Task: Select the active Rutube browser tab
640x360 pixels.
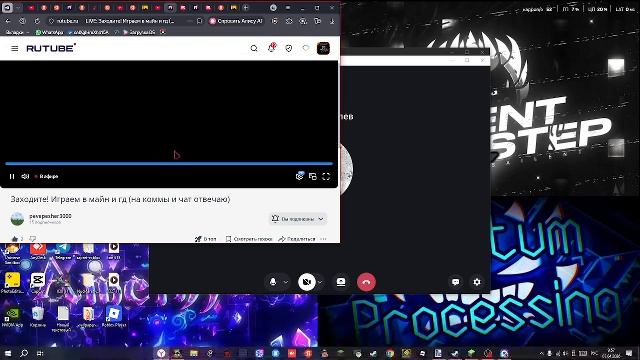Action: (171, 8)
